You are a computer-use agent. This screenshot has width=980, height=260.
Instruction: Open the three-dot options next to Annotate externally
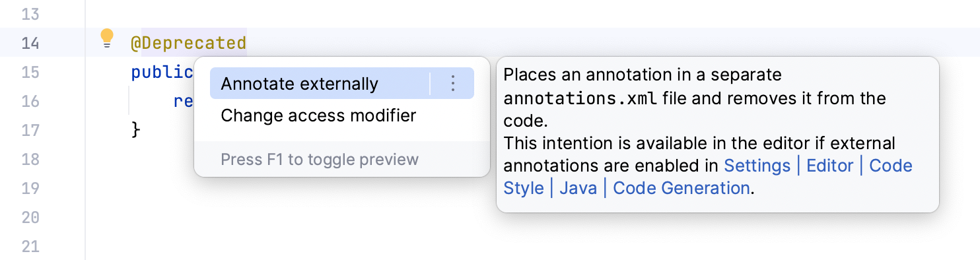click(x=453, y=83)
